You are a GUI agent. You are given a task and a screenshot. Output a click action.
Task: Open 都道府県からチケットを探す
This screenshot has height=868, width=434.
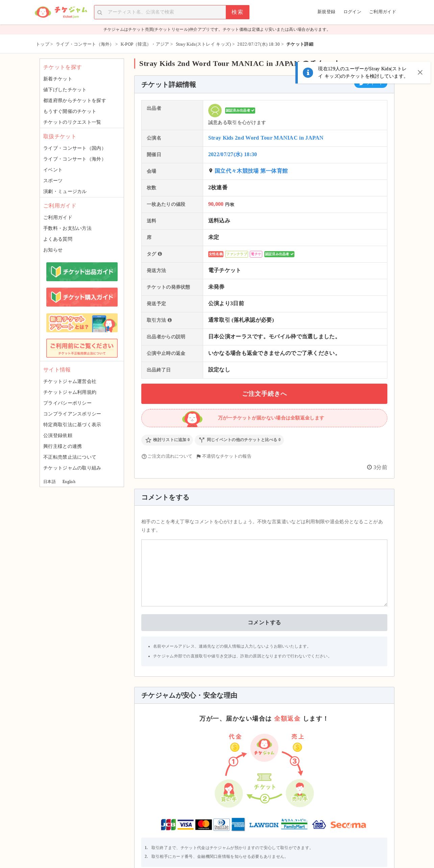point(74,101)
